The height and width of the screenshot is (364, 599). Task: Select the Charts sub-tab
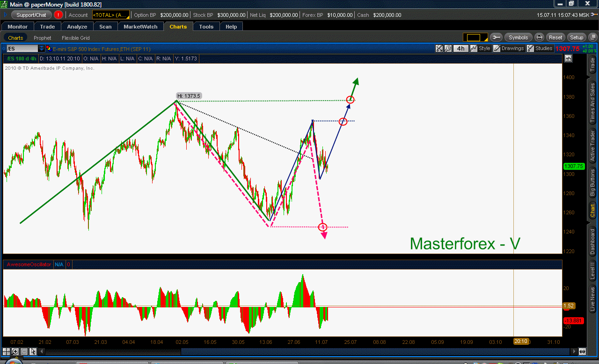pos(15,38)
